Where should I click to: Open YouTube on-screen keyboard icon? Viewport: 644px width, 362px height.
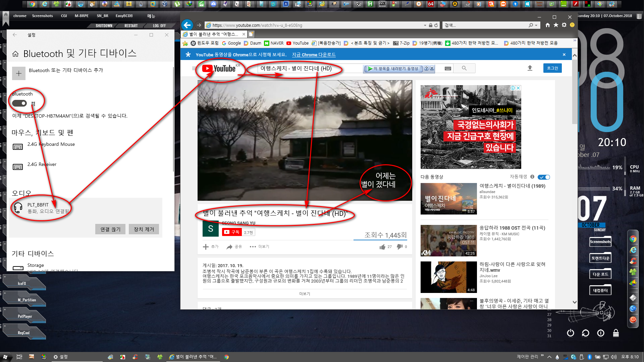pyautogui.click(x=448, y=68)
